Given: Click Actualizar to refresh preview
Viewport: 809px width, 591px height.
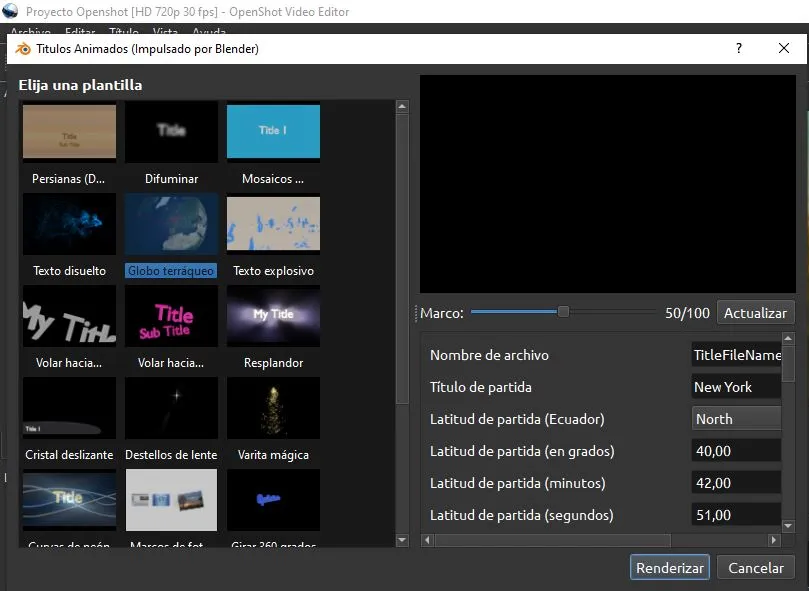Looking at the screenshot, I should click(x=755, y=313).
